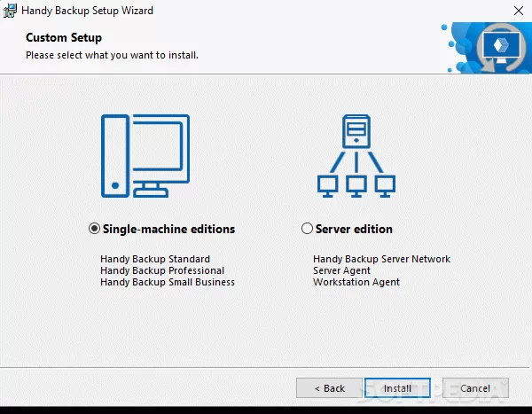Click the Handy Backup Standard text
This screenshot has width=532, height=414.
click(x=155, y=259)
